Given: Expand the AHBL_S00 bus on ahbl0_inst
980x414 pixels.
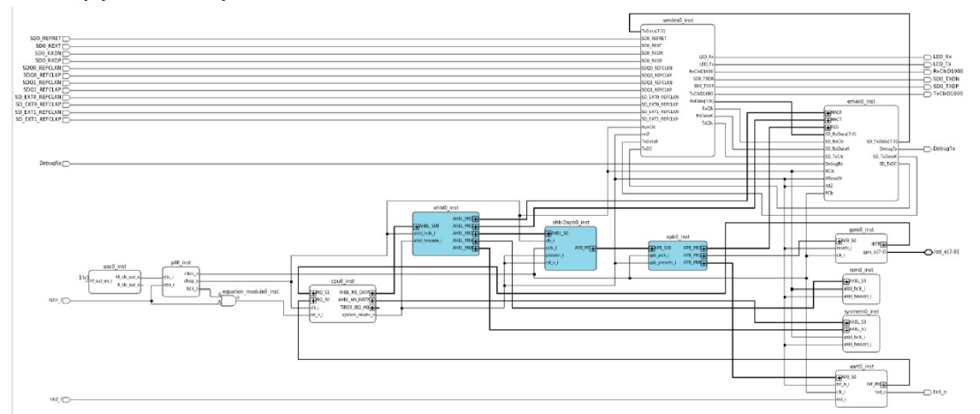Looking at the screenshot, I should click(417, 226).
